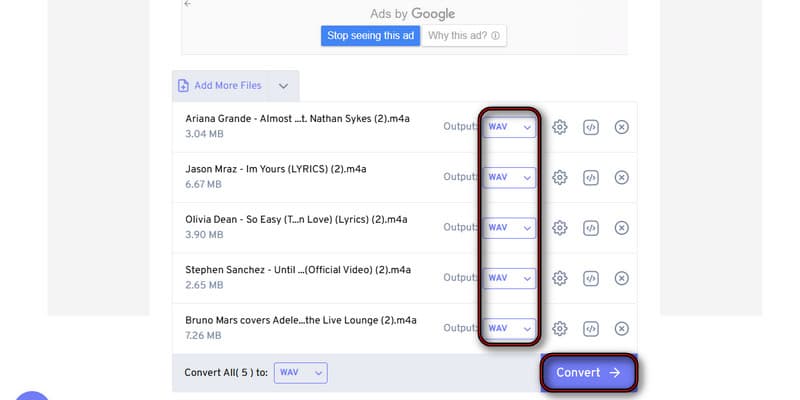Select file name Ariana Grande - Almost ...t. Nathan Sykes (2).m4a

point(297,119)
